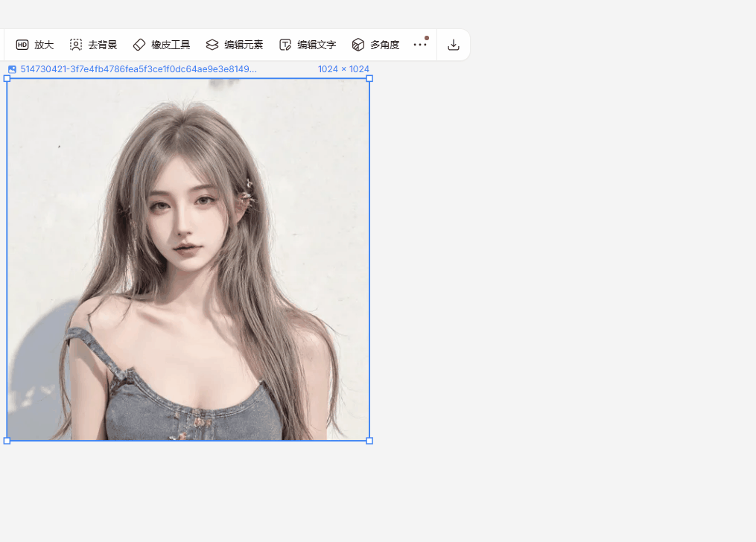The height and width of the screenshot is (542, 756).
Task: Activate the 橡皮工具 eraser icon
Action: tap(139, 45)
